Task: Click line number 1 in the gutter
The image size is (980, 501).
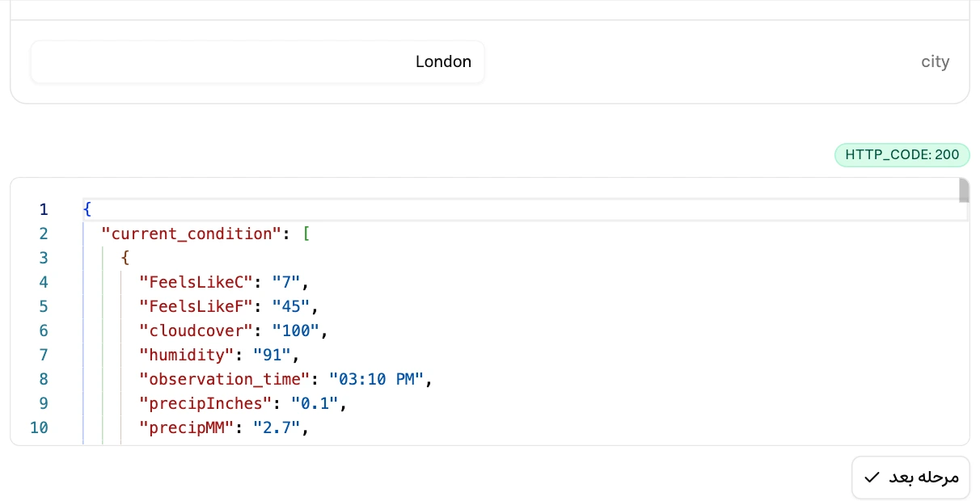Action: pyautogui.click(x=44, y=210)
